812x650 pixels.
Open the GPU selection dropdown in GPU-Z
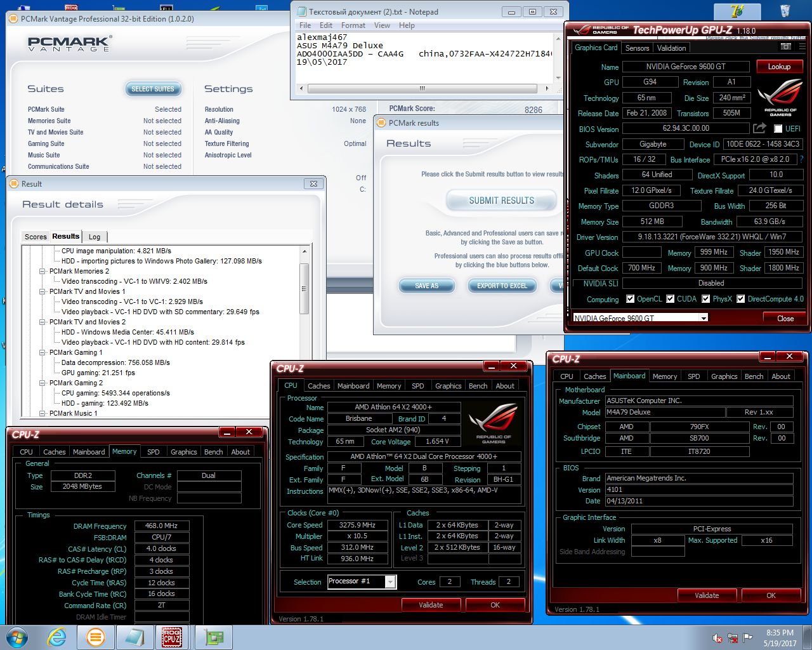pyautogui.click(x=704, y=318)
